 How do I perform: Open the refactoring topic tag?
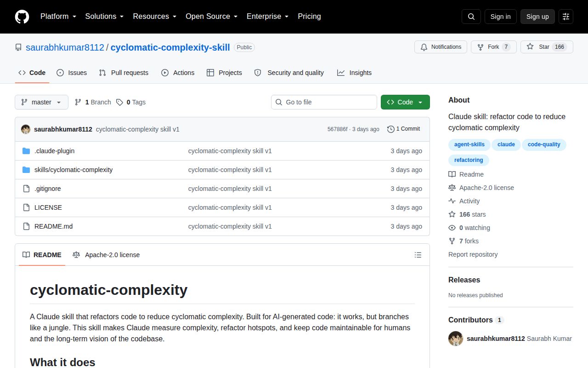[469, 160]
